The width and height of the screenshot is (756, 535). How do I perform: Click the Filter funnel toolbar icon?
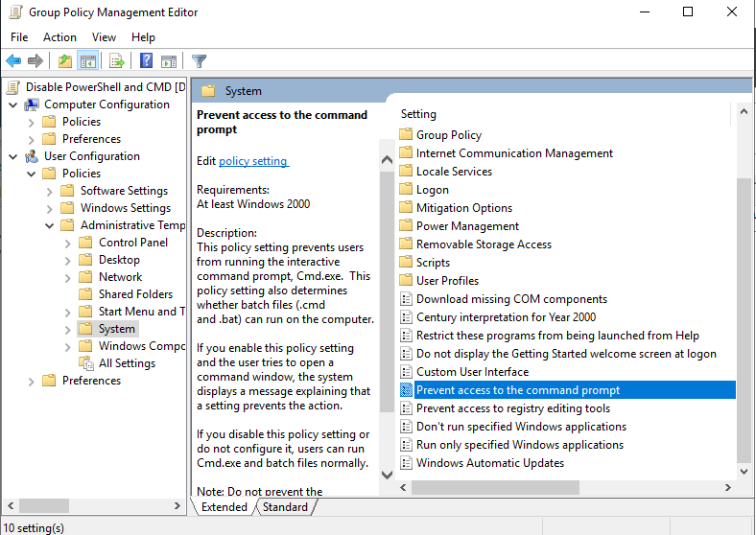point(200,61)
